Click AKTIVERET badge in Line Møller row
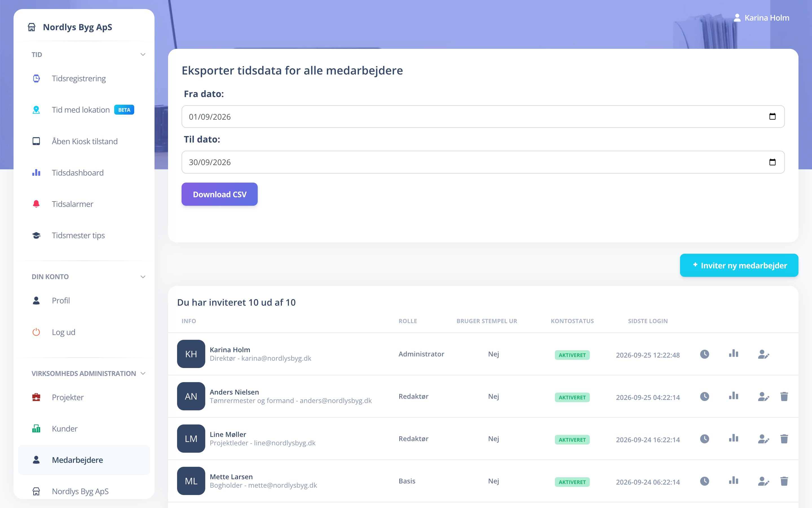This screenshot has width=812, height=508. [x=572, y=440]
